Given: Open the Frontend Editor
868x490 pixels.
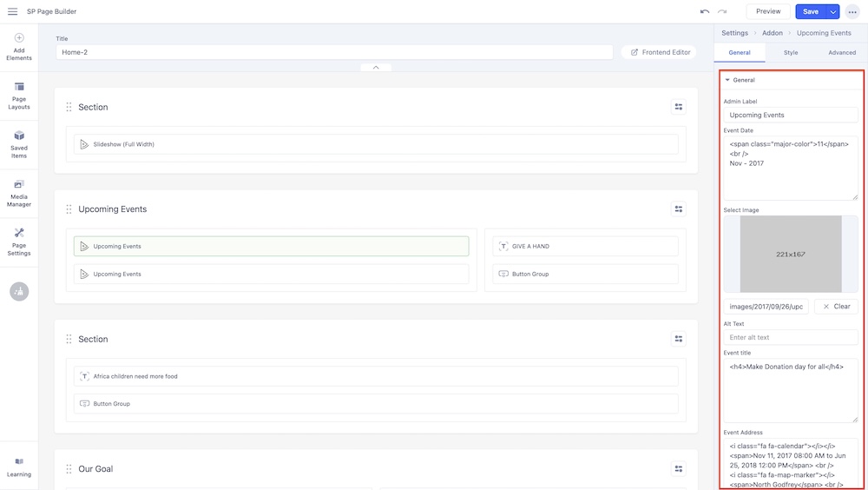Looking at the screenshot, I should click(660, 52).
